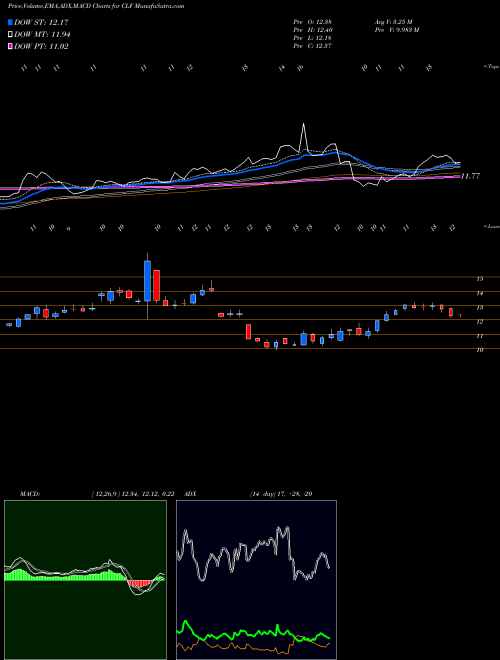Viewport: 500px width, 660px height.
Task: Click the tall red candlestick after the blue spike
Action: pyautogui.click(x=157, y=285)
